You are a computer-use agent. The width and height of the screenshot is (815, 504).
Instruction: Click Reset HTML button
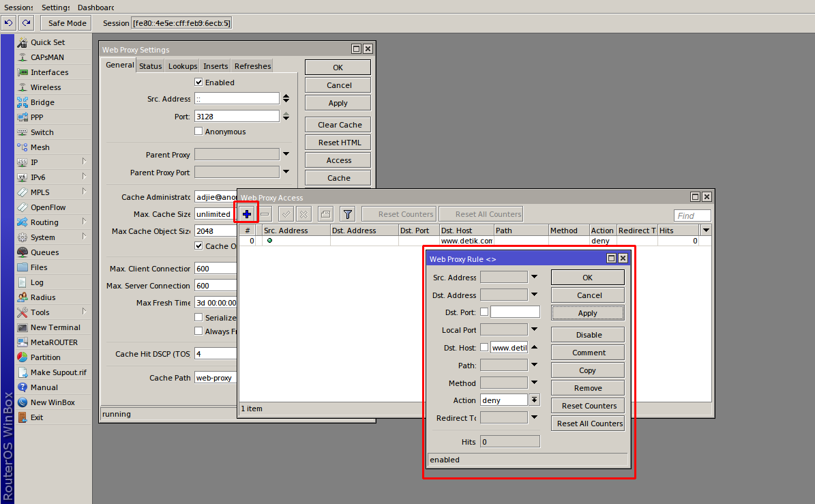338,143
